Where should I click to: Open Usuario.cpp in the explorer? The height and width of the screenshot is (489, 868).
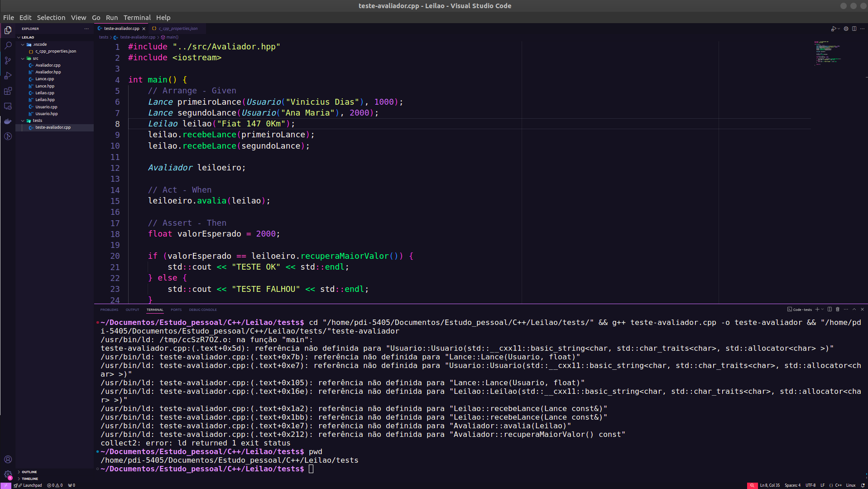46,107
